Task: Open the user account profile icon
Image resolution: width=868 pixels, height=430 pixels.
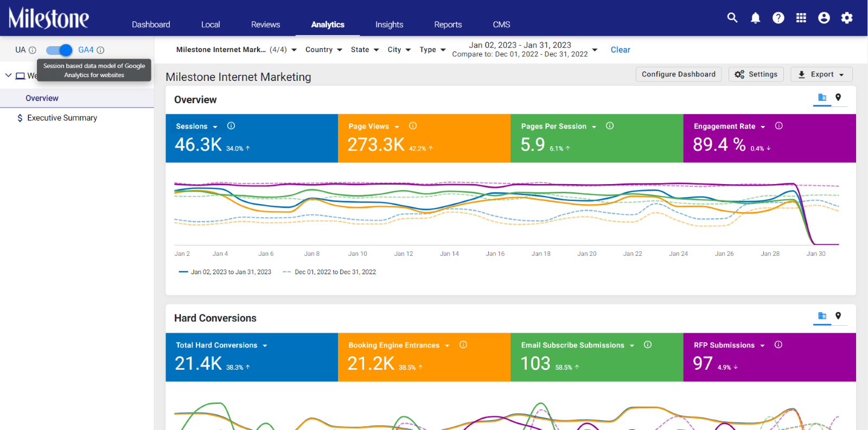Action: (824, 18)
